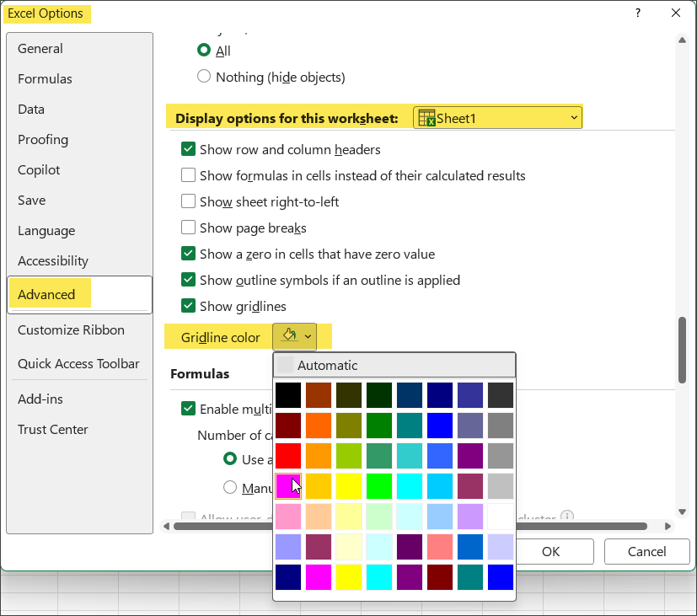Screen dimensions: 697x616
Task: Toggle Show a zero in cells checkbox
Action: (x=188, y=254)
